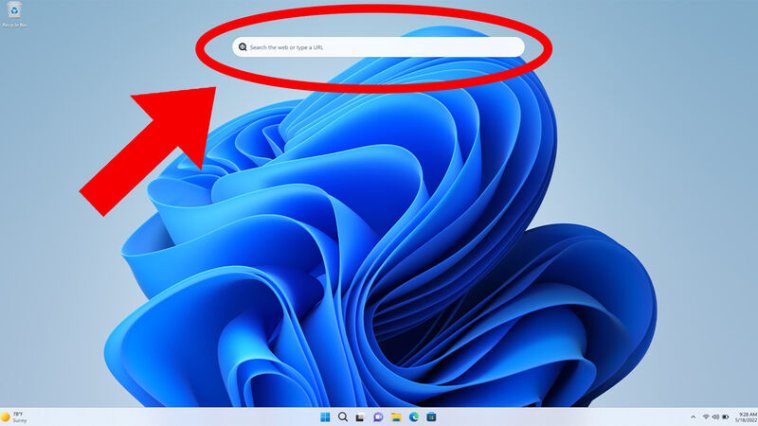758x426 pixels.
Task: Open the Wi-Fi network status icon
Action: point(706,417)
